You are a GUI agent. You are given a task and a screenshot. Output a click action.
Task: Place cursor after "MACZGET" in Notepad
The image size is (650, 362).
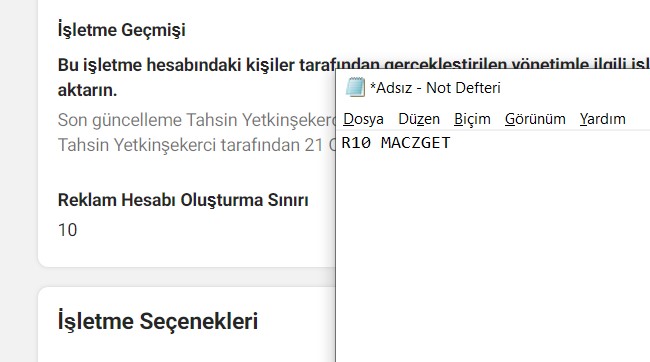tap(451, 143)
